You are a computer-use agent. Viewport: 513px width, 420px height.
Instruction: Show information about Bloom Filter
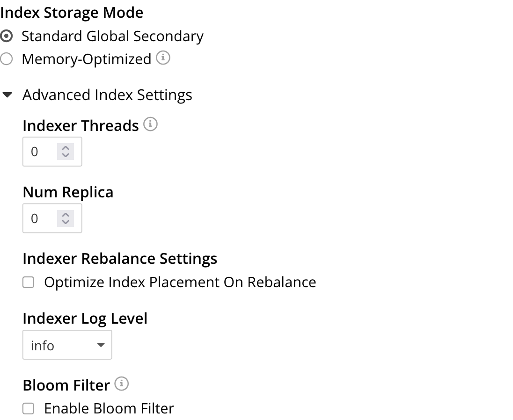[121, 384]
